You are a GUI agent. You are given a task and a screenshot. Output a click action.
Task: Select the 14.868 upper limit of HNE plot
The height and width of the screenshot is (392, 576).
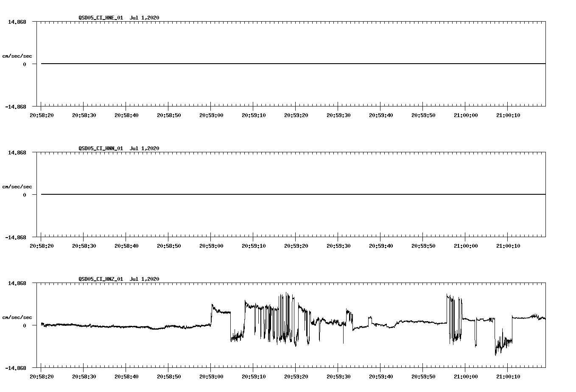pyautogui.click(x=17, y=22)
